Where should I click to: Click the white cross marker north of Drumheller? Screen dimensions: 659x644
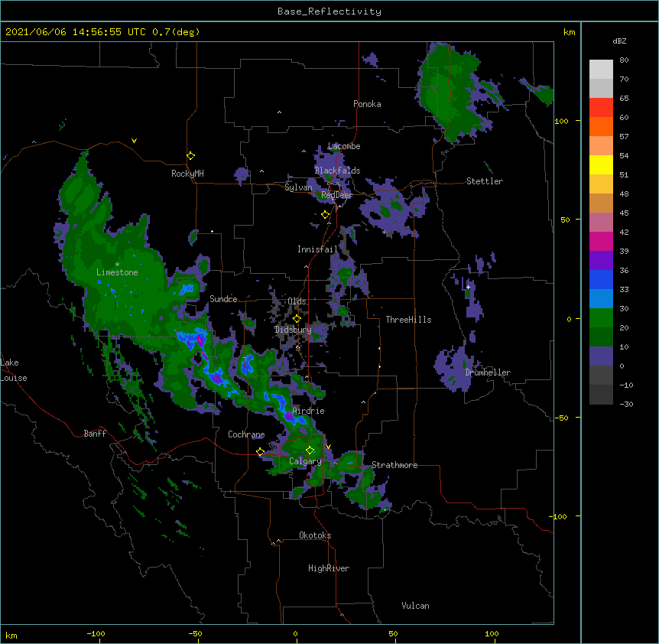click(468, 287)
